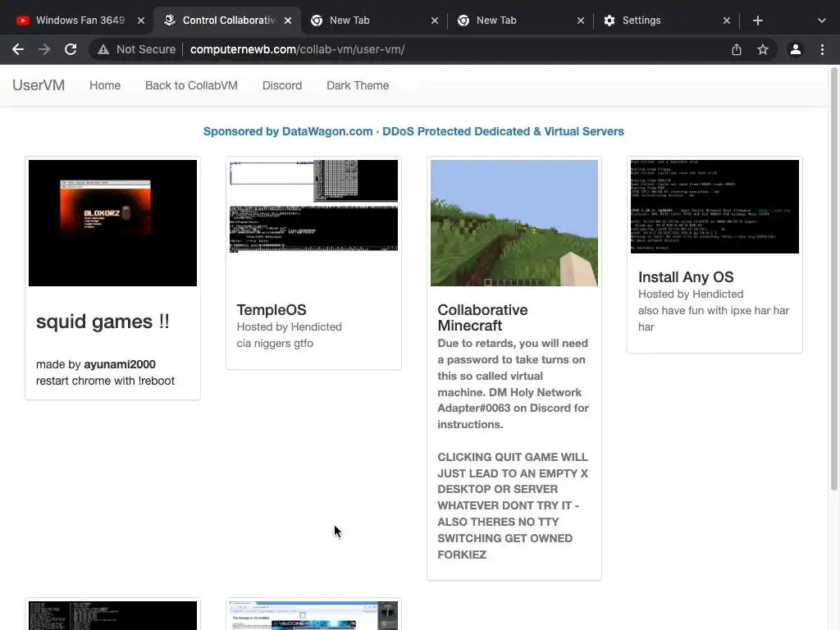Open the Chrome three-dot menu
840x630 pixels.
822,49
